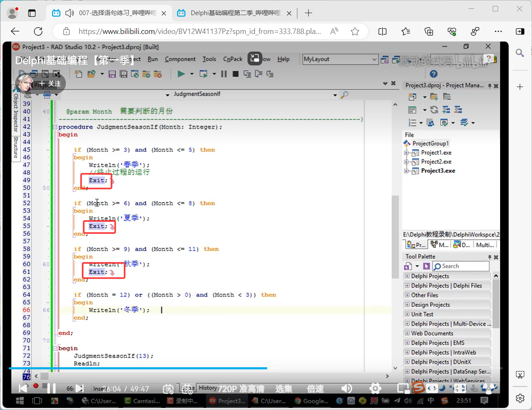This screenshot has width=532, height=410.
Task: Click the blue Help question icon
Action: tap(434, 74)
